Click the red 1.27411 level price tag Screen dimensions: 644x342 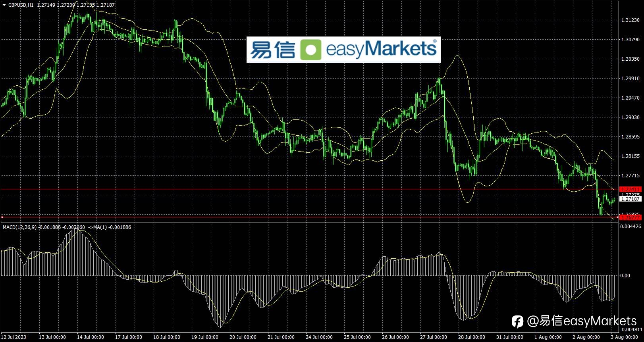[631, 189]
